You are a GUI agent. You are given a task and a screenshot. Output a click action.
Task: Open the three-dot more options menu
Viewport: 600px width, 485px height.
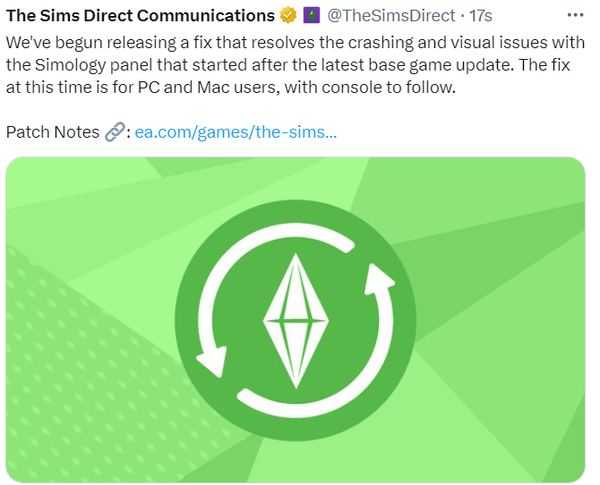[576, 16]
